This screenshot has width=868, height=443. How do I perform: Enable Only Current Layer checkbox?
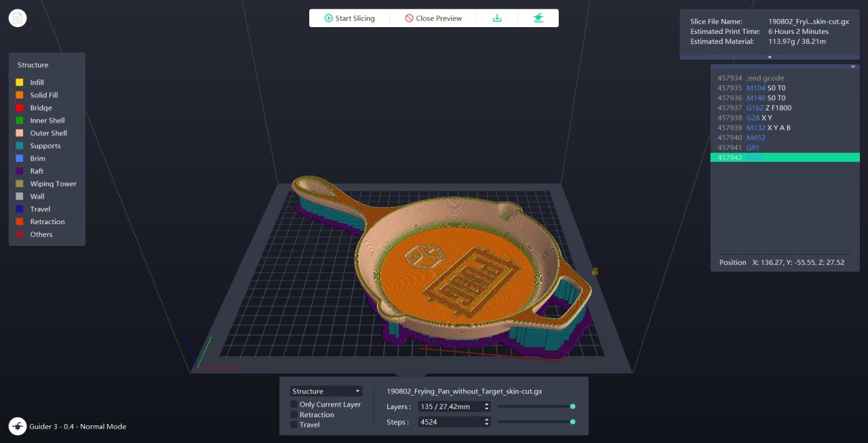[294, 404]
